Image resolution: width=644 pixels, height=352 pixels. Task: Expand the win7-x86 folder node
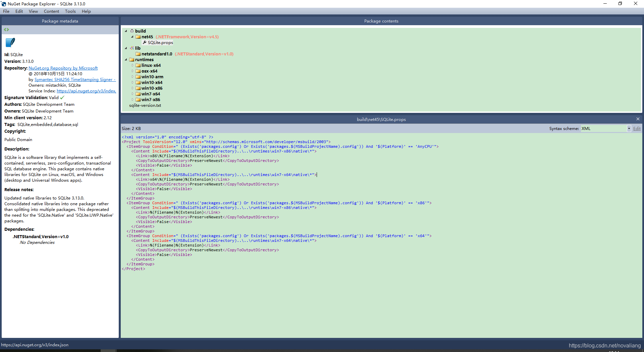click(132, 99)
